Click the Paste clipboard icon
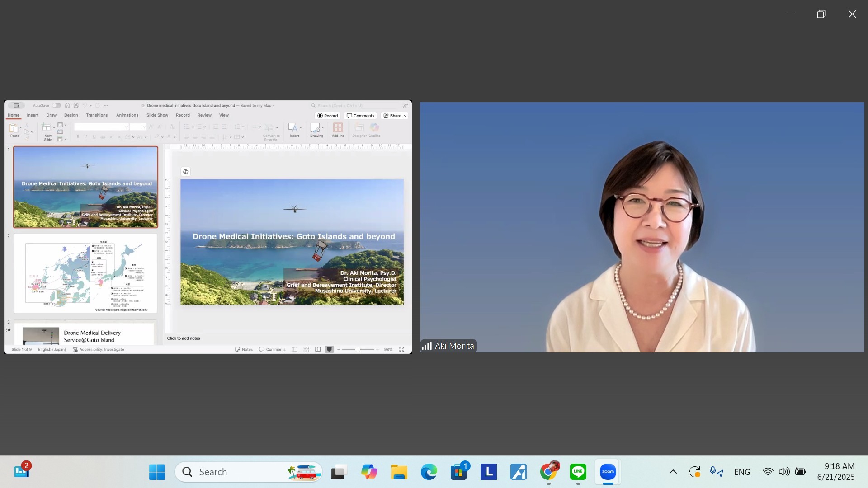Screen dimensions: 868x488 pos(14,128)
